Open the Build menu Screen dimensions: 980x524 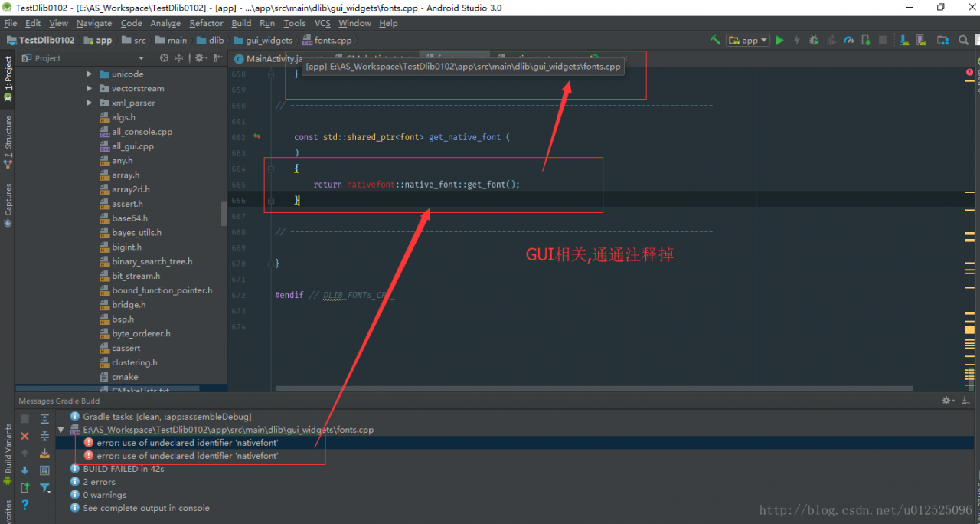click(x=241, y=23)
